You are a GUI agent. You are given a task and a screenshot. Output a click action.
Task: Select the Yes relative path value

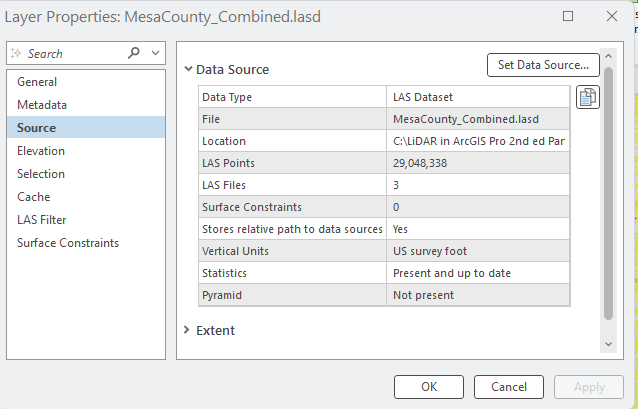click(478, 229)
